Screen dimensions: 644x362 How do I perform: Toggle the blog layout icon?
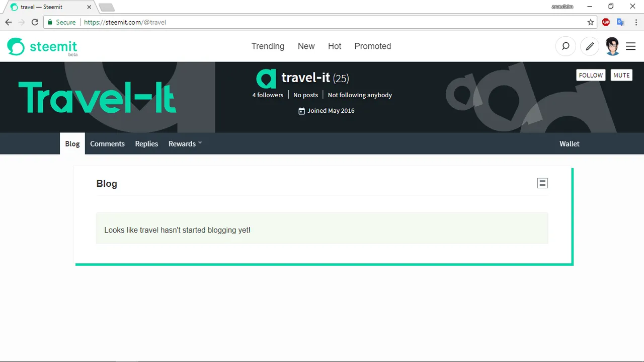(x=542, y=183)
